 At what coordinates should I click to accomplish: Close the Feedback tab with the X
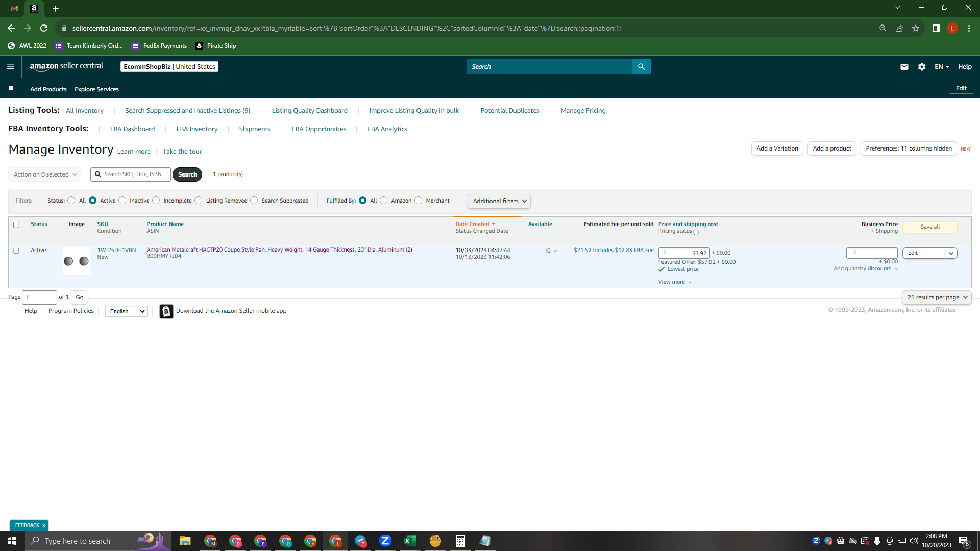click(x=44, y=525)
